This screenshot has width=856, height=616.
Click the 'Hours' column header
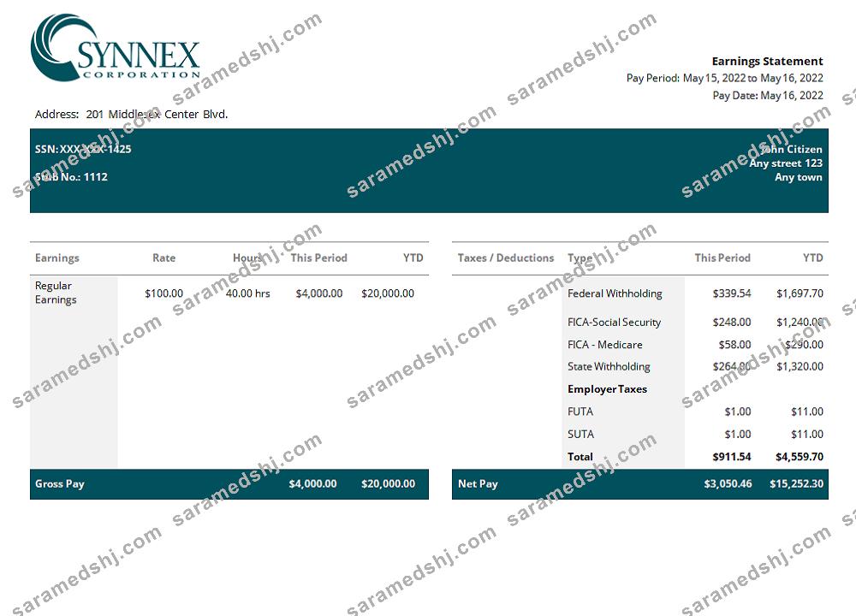tap(247, 258)
